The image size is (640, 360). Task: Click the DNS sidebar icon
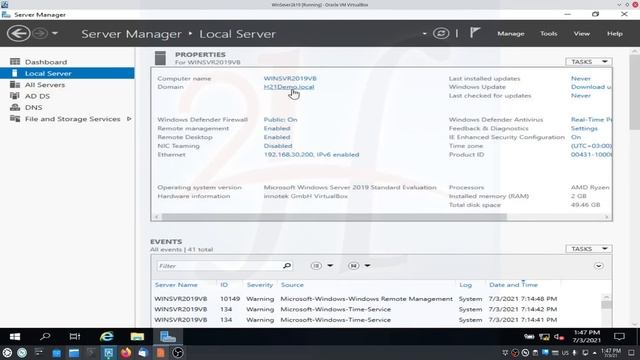(15, 107)
